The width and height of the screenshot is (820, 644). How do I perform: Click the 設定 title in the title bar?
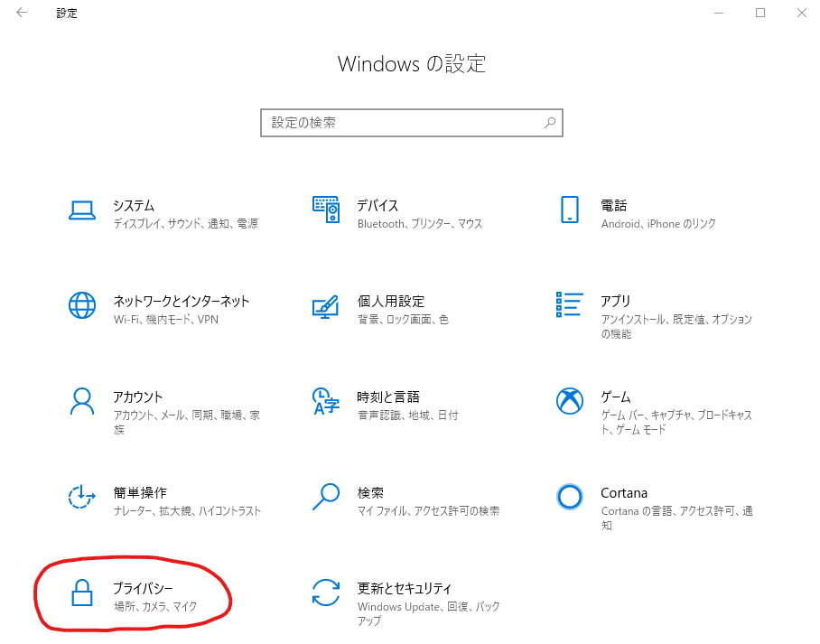tap(66, 13)
